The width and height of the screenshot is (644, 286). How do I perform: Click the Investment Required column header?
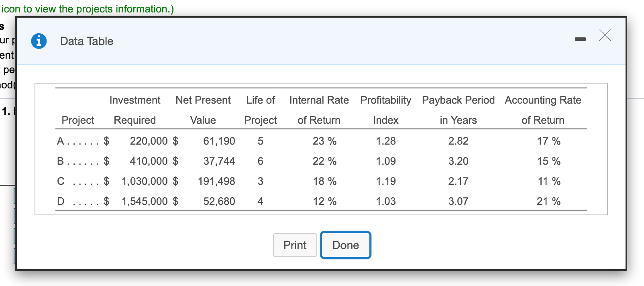coord(135,110)
